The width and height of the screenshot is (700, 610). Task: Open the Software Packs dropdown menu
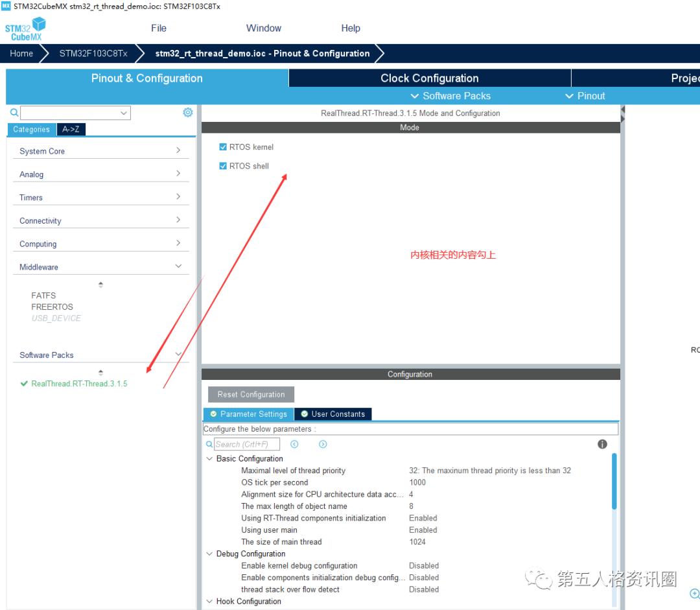tap(450, 96)
